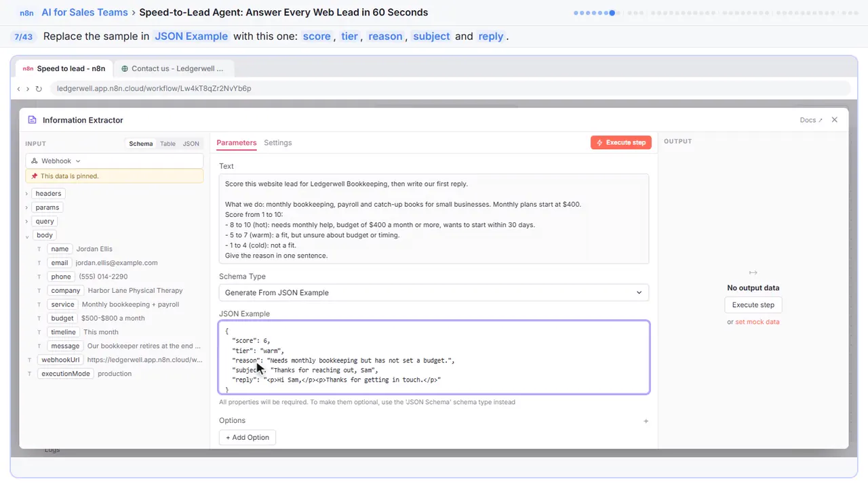Click the T type icon beside executionMode
Viewport: 868px width, 488px height.
[x=29, y=374]
